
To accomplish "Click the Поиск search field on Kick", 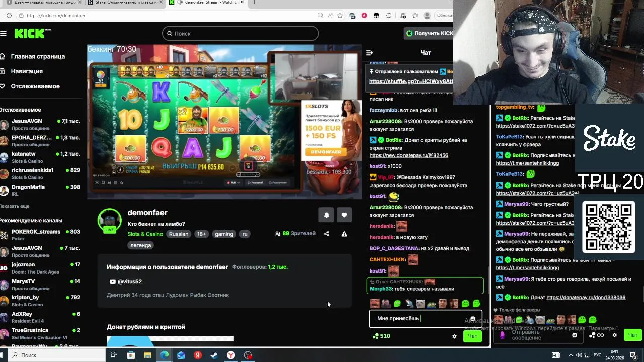I will pos(240,33).
